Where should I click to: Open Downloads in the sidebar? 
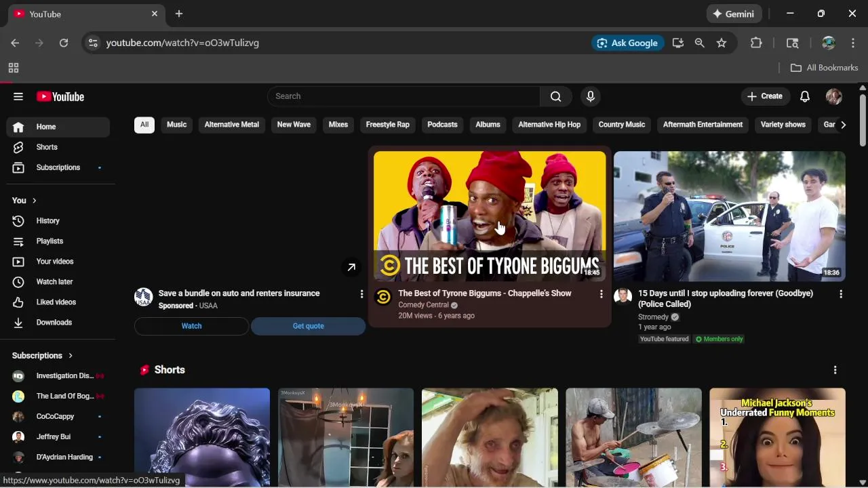coord(58,323)
